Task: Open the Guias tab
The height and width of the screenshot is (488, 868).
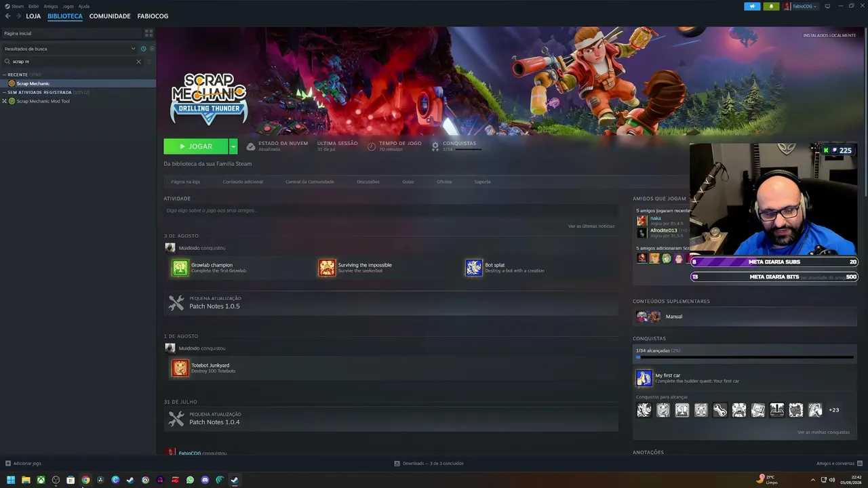Action: 408,182
